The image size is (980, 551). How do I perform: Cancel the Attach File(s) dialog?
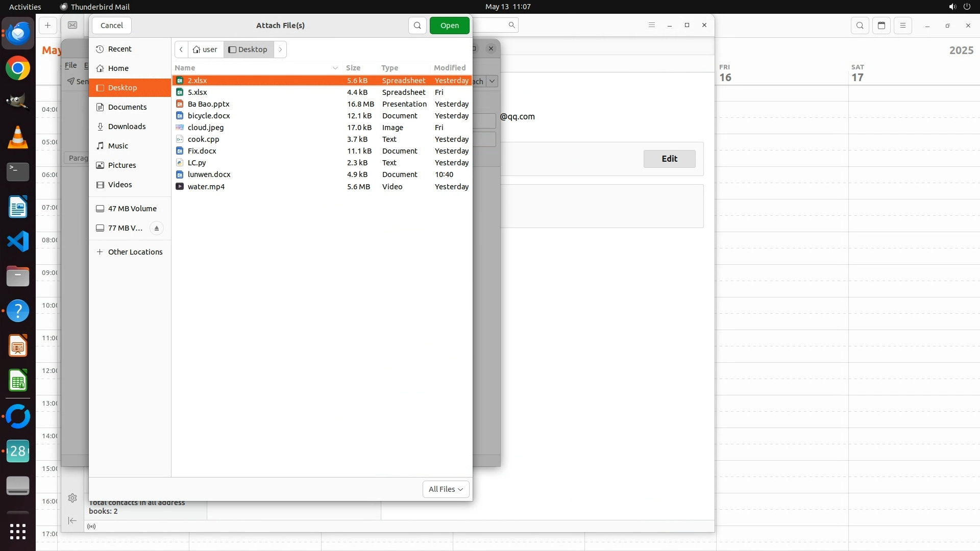[x=112, y=26]
